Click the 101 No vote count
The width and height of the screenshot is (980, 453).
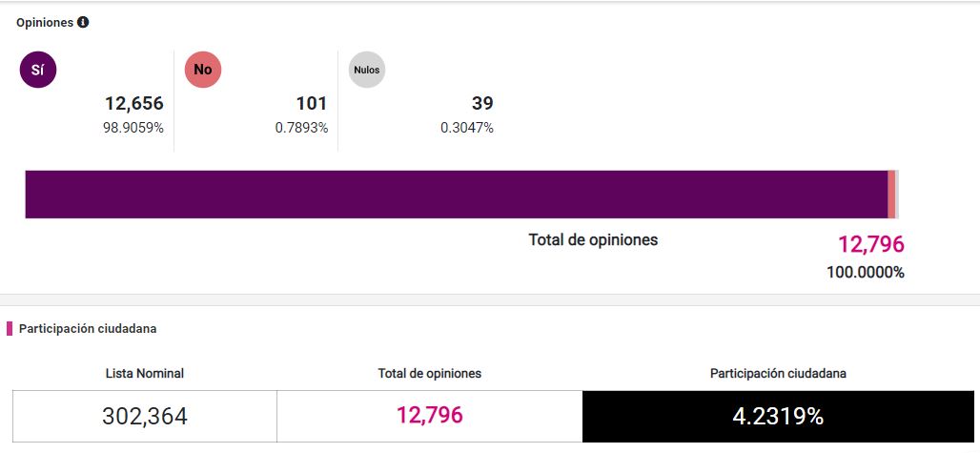tap(312, 103)
